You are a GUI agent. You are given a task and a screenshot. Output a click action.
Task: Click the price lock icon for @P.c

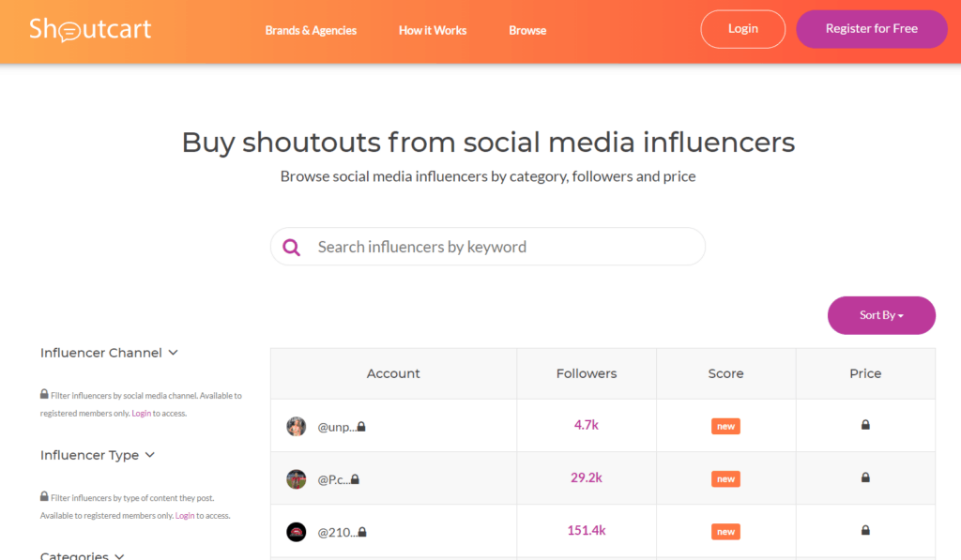[865, 477]
